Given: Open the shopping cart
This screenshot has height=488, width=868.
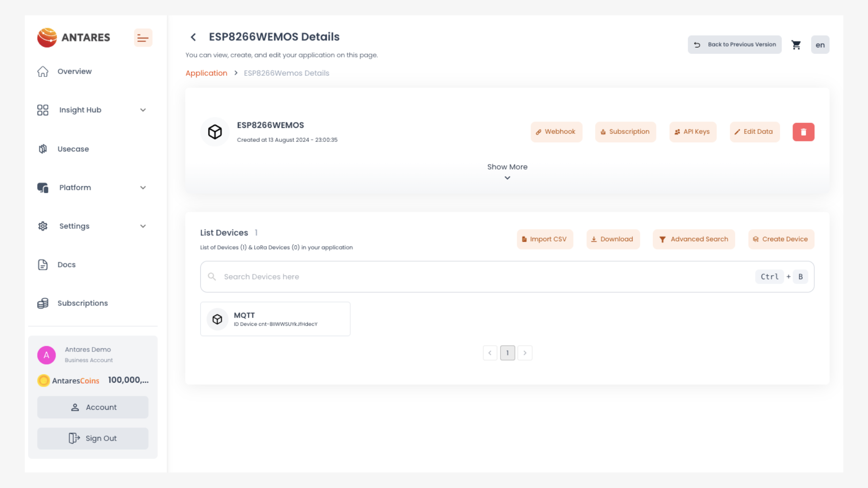Looking at the screenshot, I should point(796,45).
